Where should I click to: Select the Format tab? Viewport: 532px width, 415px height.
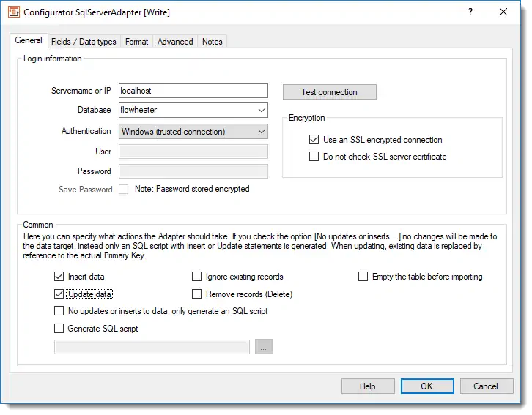[x=136, y=42]
